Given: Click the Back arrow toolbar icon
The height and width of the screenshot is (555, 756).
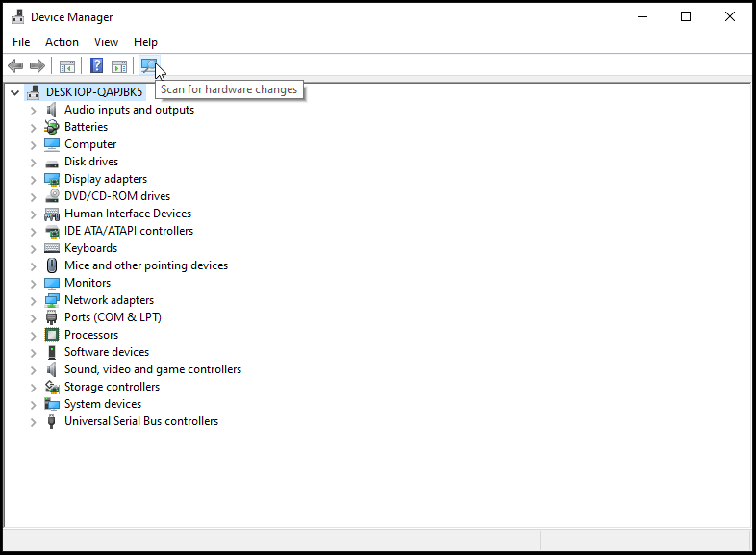Looking at the screenshot, I should click(15, 65).
